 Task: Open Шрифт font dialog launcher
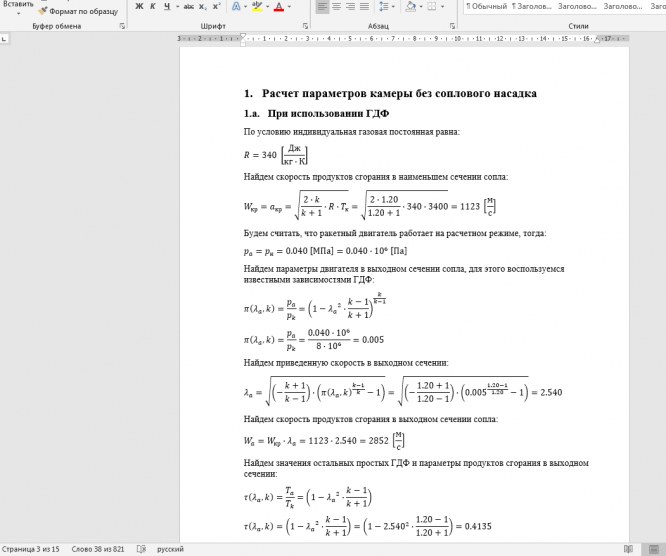click(305, 26)
